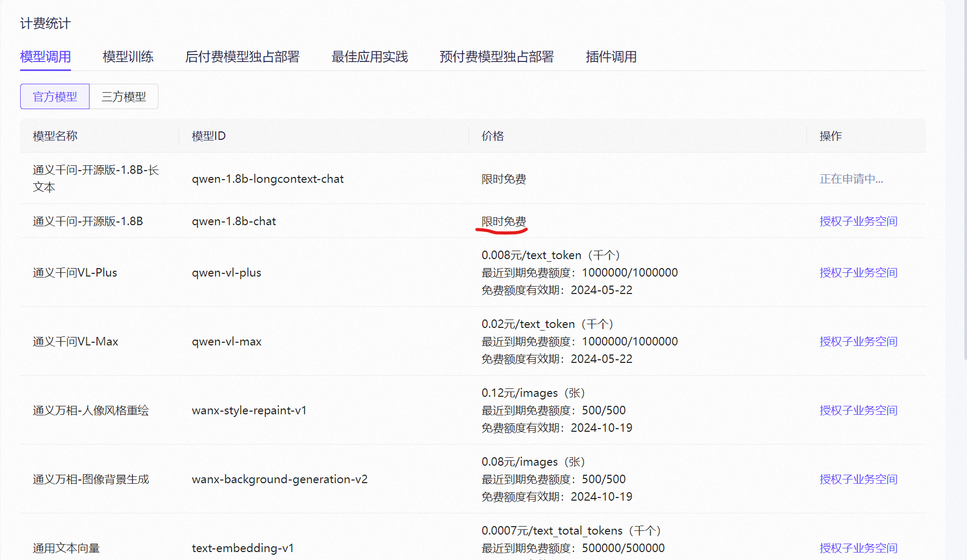
Task: Switch to the 最佳应用实践 tab
Action: (x=370, y=57)
